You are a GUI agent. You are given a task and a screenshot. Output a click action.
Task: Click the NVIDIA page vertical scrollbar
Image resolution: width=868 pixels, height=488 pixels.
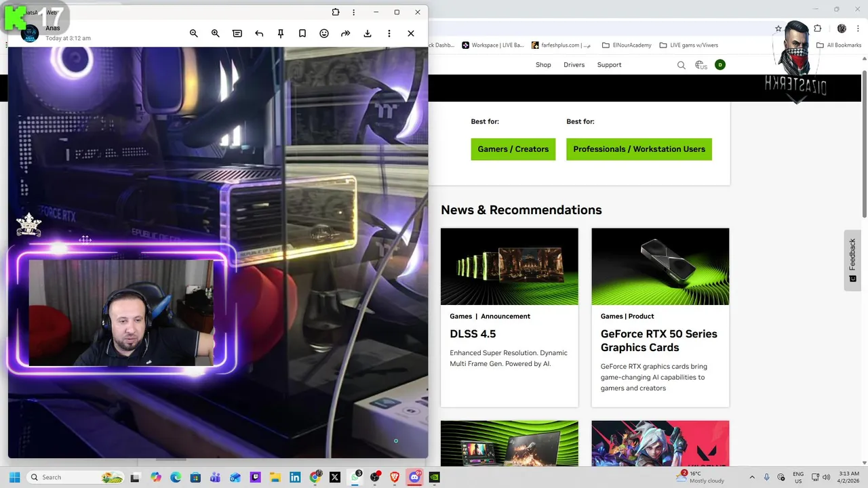point(865,142)
